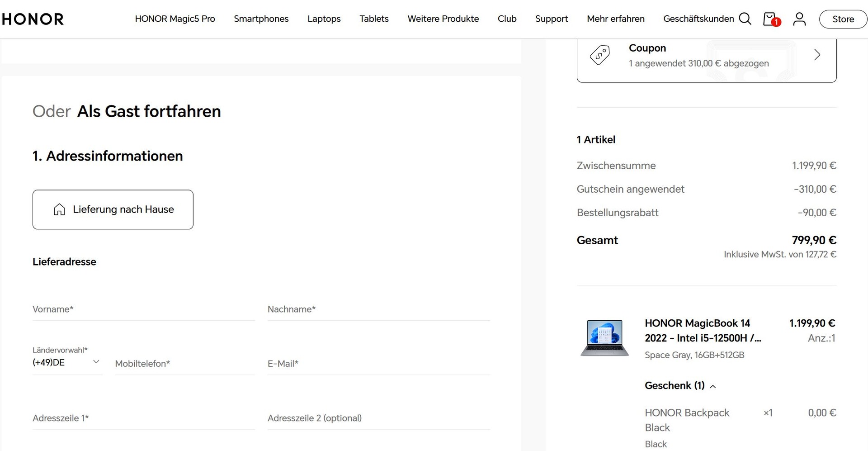Open the shopping cart icon
This screenshot has height=451, width=868.
771,19
